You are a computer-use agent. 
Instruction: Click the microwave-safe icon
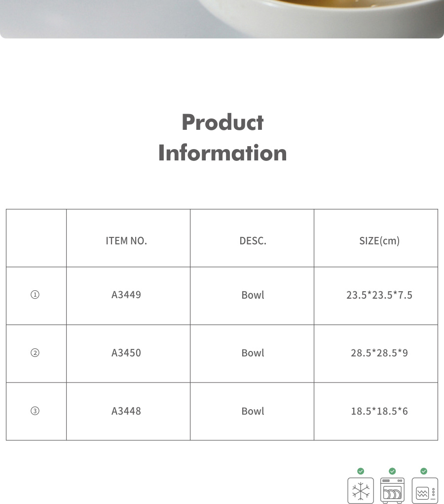pos(424,491)
